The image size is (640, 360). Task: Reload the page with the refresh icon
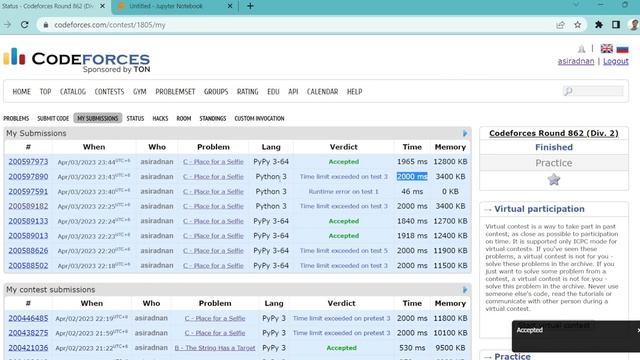tap(25, 25)
